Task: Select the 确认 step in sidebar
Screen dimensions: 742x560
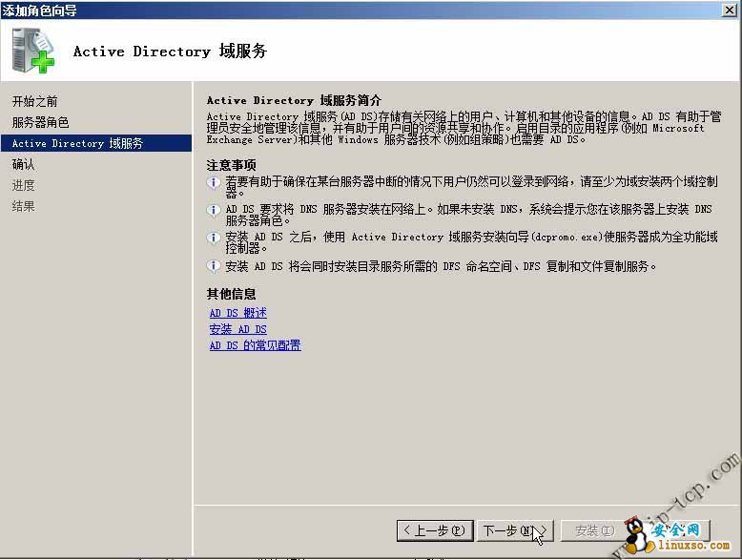Action: pos(23,164)
